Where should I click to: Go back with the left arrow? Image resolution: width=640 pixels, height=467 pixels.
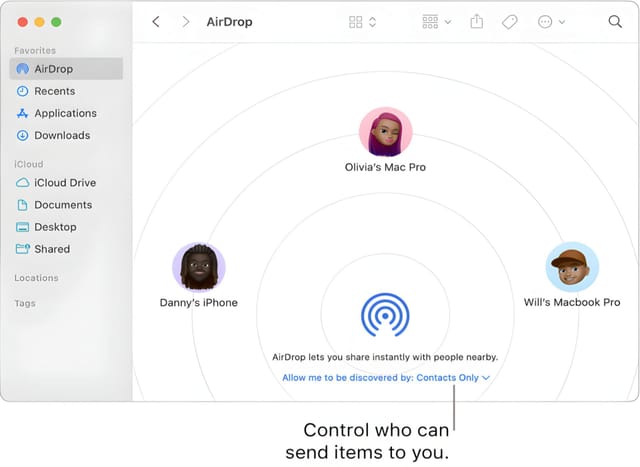point(156,21)
